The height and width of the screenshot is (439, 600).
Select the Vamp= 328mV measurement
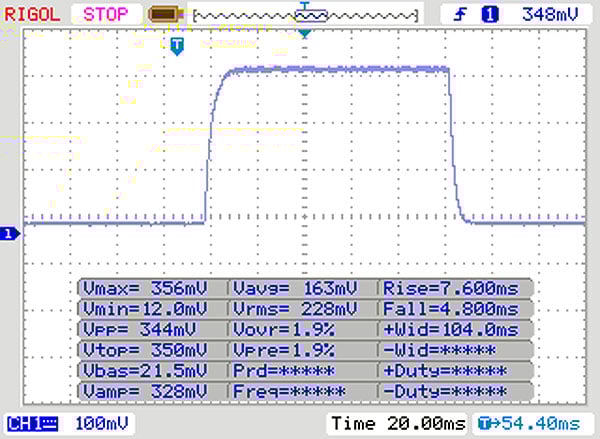pos(145,391)
